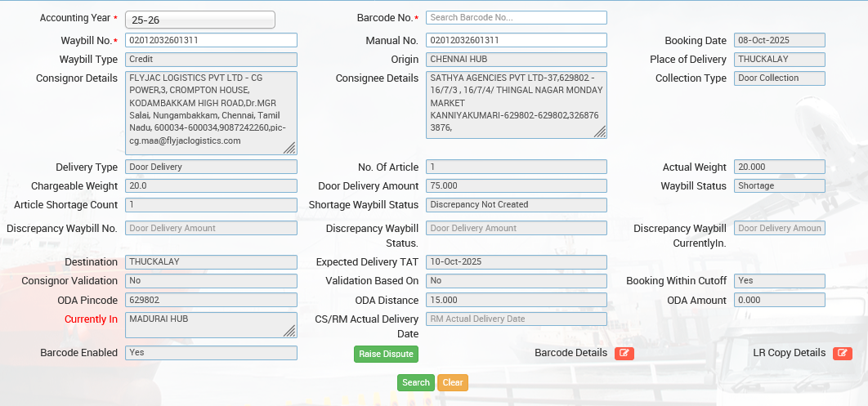
Task: Click the green Search button
Action: tap(415, 382)
